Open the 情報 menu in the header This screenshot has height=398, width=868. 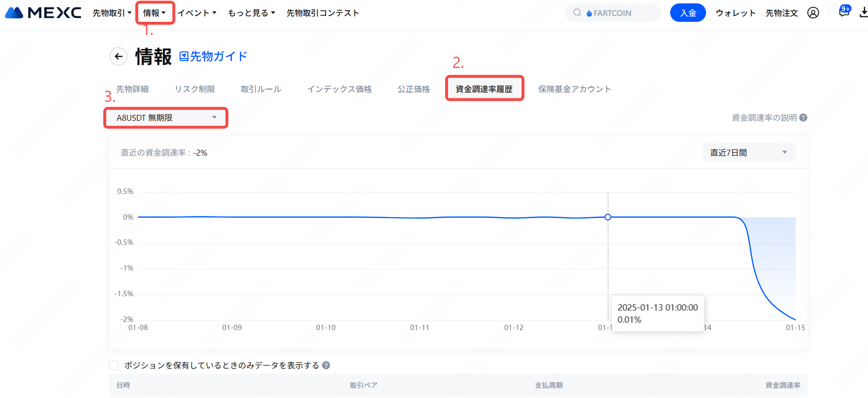(x=154, y=13)
